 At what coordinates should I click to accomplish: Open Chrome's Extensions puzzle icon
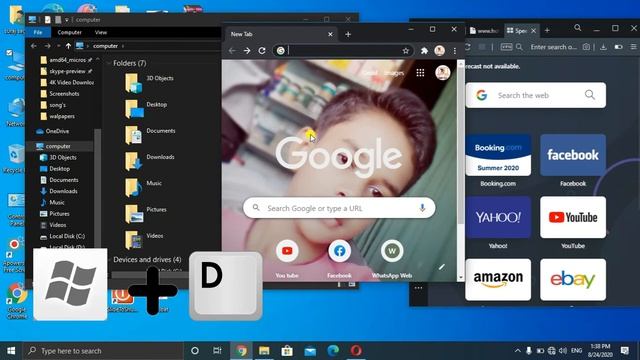pyautogui.click(x=424, y=51)
